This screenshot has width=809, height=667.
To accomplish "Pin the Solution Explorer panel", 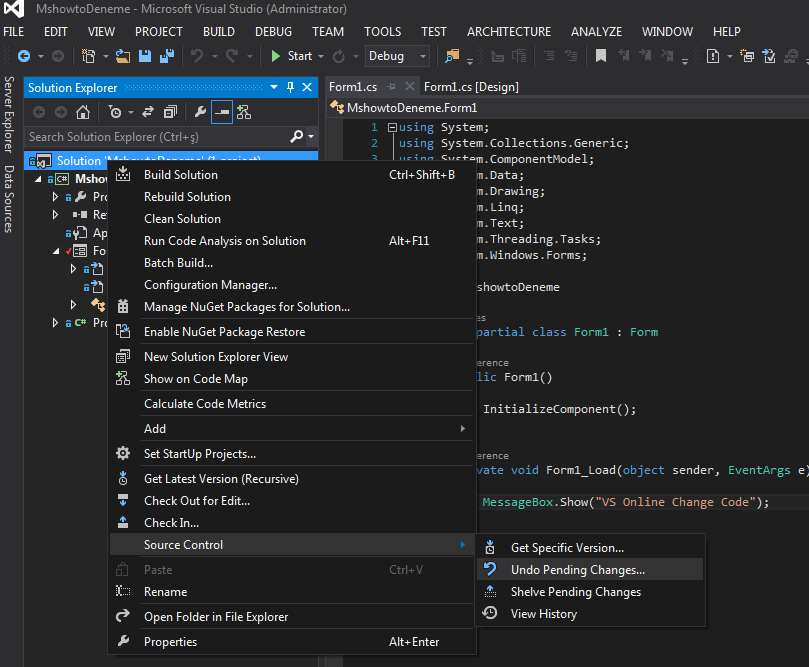I will 290,87.
